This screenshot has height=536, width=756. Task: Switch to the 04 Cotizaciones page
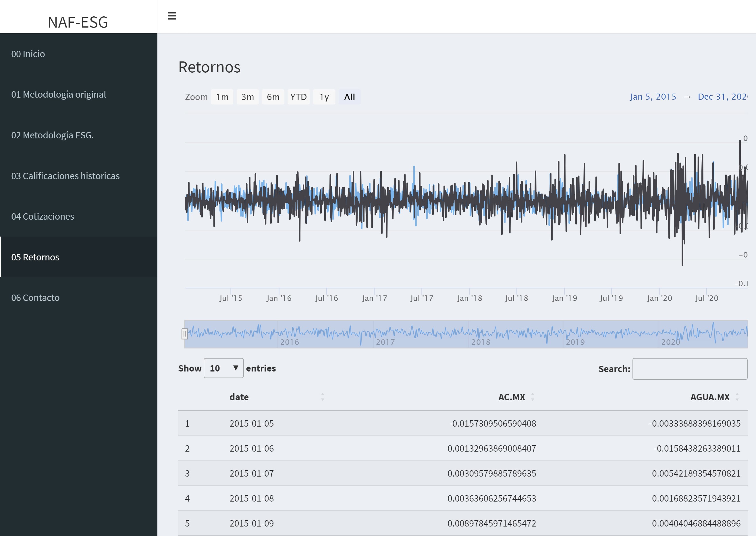(43, 216)
